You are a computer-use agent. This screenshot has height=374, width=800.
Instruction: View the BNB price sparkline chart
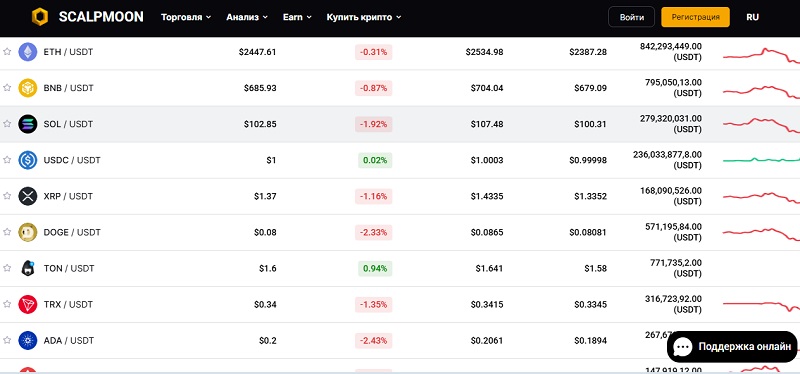coord(761,92)
